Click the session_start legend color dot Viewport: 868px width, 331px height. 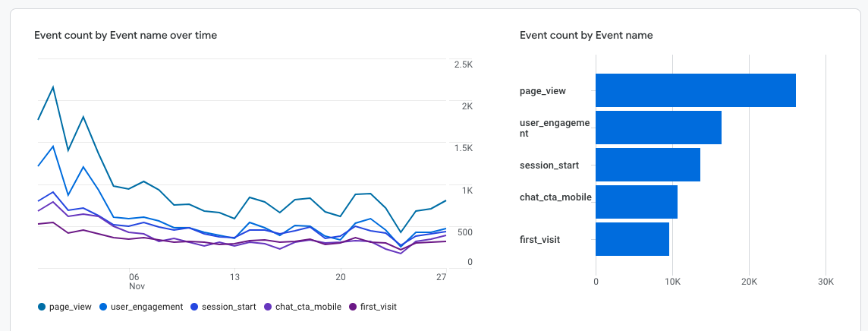196,307
